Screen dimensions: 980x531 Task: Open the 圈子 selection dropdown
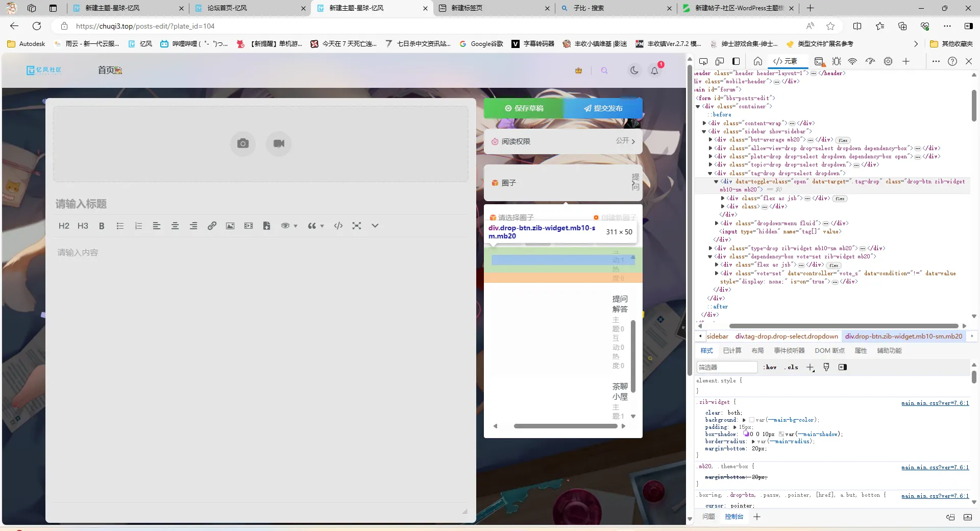coord(563,183)
